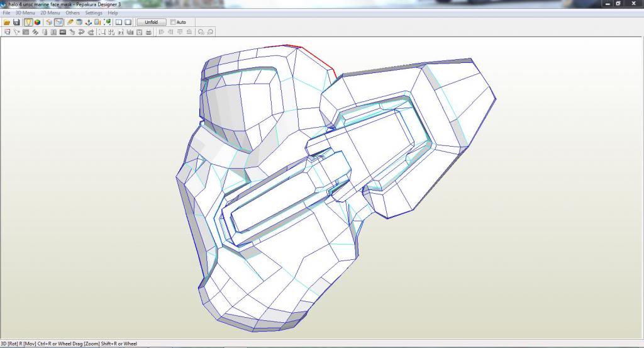Click the third grayed-out align icon
This screenshot has width=644, height=348.
[x=180, y=32]
